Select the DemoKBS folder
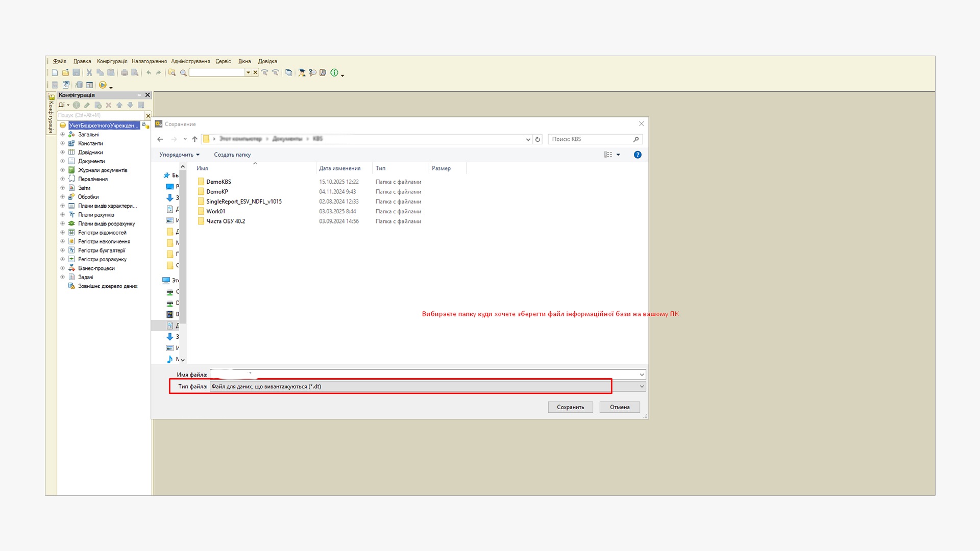 click(x=218, y=182)
